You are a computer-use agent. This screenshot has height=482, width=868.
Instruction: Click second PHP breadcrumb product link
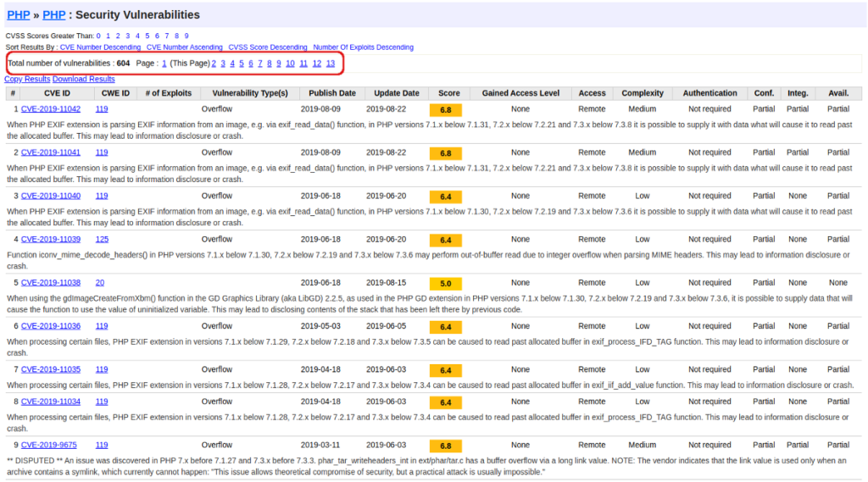click(53, 15)
